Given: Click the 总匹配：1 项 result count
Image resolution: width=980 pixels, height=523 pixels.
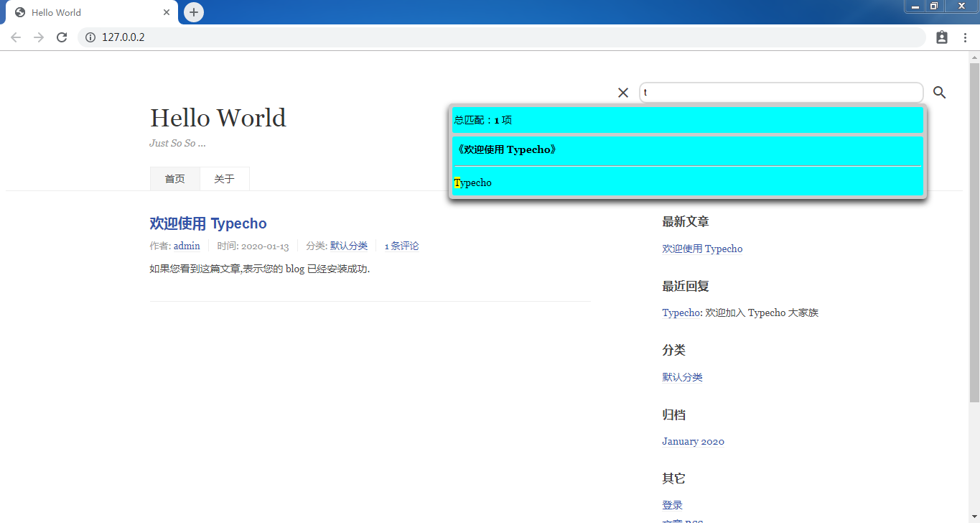Looking at the screenshot, I should point(483,120).
